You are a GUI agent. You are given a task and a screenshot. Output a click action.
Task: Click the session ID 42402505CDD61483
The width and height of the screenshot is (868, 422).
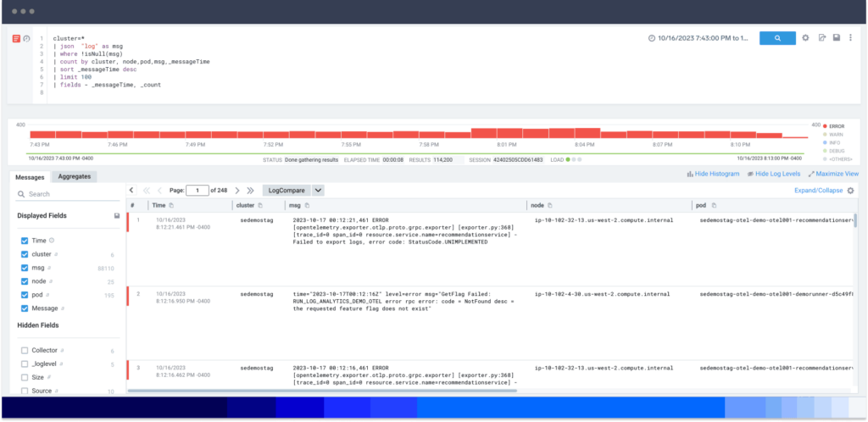point(518,160)
